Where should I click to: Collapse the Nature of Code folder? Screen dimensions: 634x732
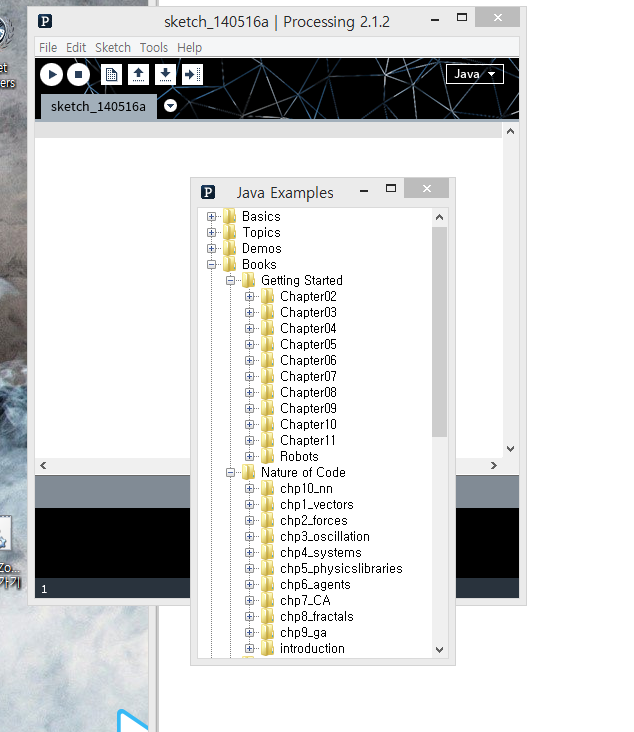(231, 472)
